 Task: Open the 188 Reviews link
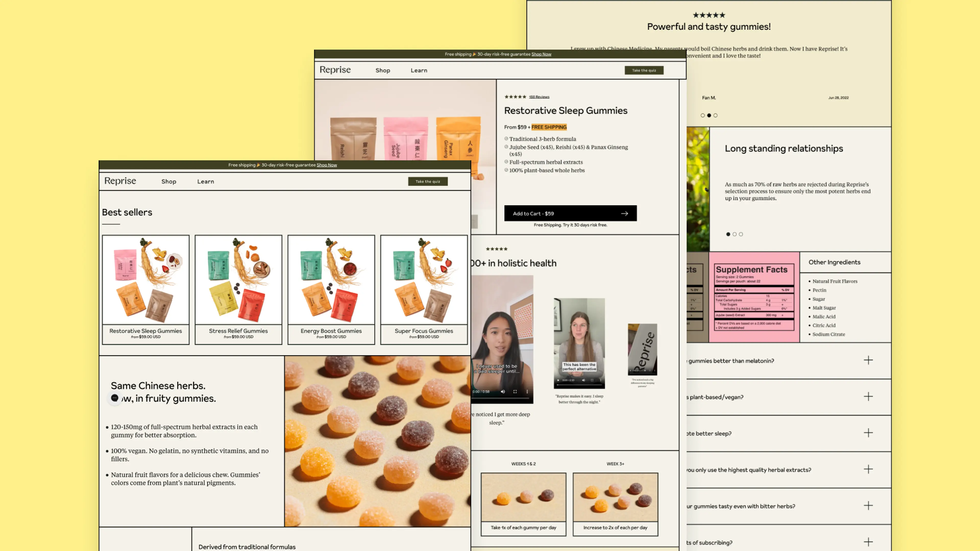(539, 97)
